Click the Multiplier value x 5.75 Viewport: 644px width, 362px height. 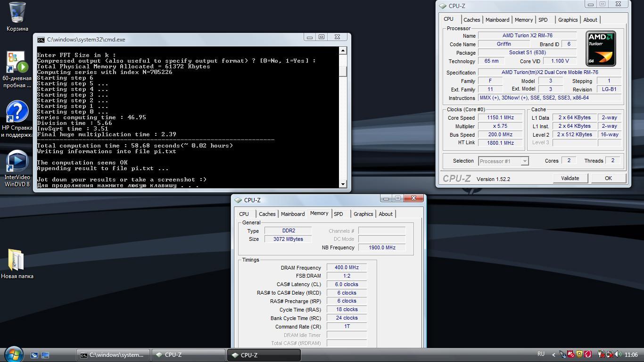pyautogui.click(x=500, y=126)
